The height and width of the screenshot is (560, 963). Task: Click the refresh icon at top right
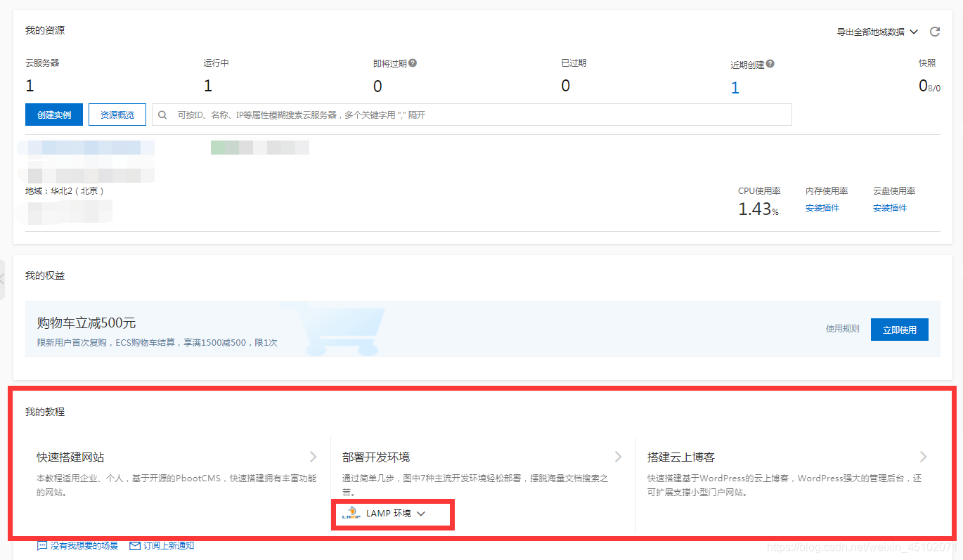935,32
